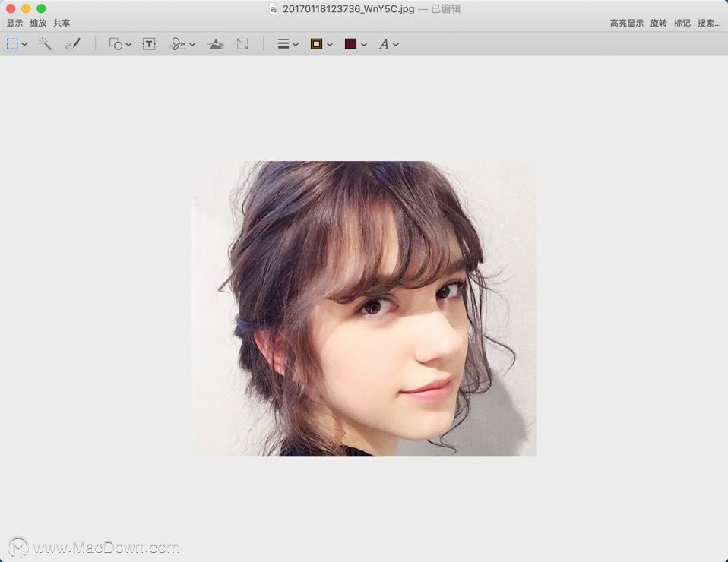Open the Adjust Size tool
Screen dimensions: 728x562
coord(242,44)
